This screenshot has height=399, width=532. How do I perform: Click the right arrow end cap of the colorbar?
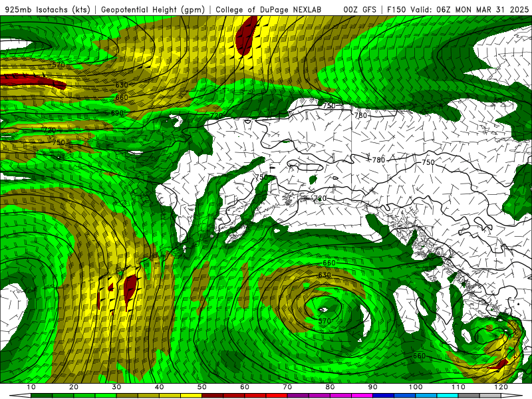(512, 396)
